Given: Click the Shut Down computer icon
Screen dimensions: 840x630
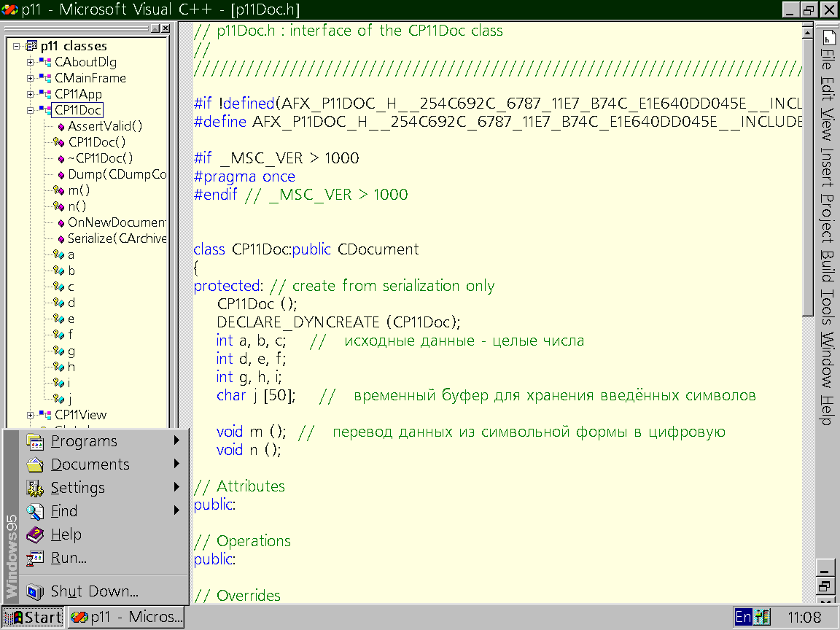Looking at the screenshot, I should (x=35, y=591).
